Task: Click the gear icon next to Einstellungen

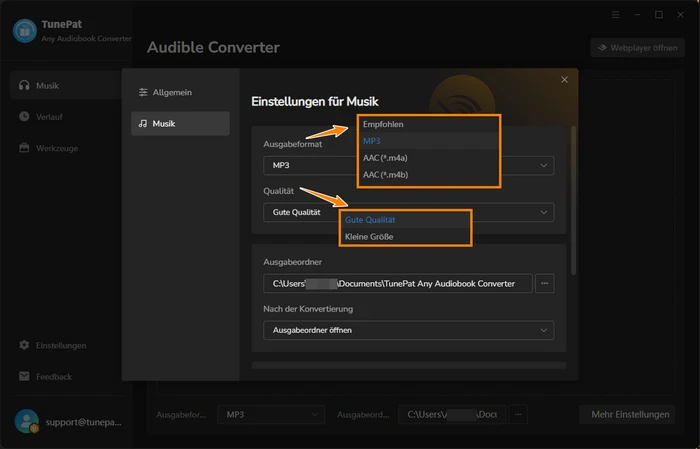Action: (x=24, y=345)
